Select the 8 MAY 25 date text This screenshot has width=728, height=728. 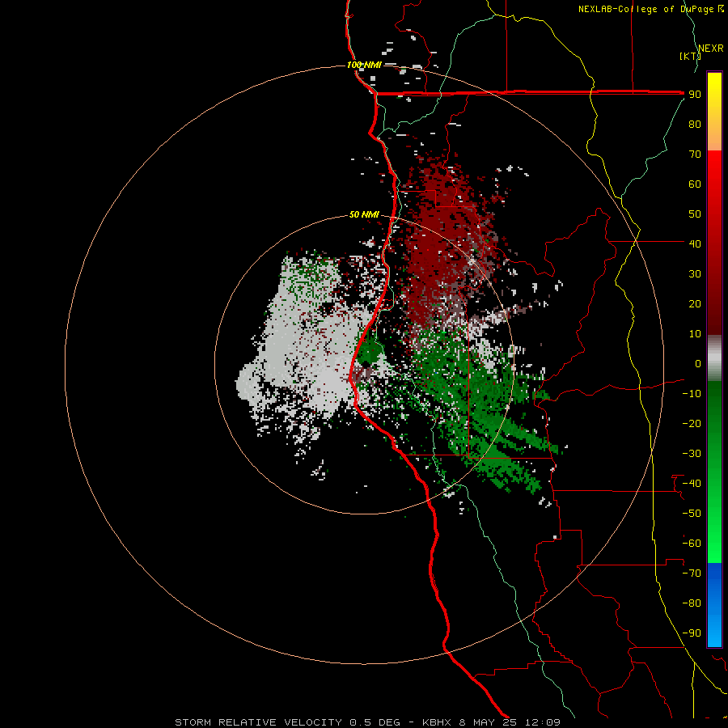pos(488,722)
